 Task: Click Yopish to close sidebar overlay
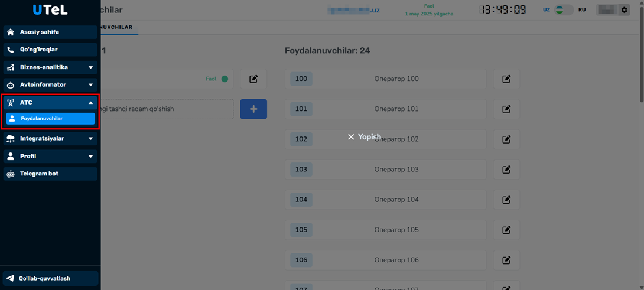pyautogui.click(x=364, y=137)
